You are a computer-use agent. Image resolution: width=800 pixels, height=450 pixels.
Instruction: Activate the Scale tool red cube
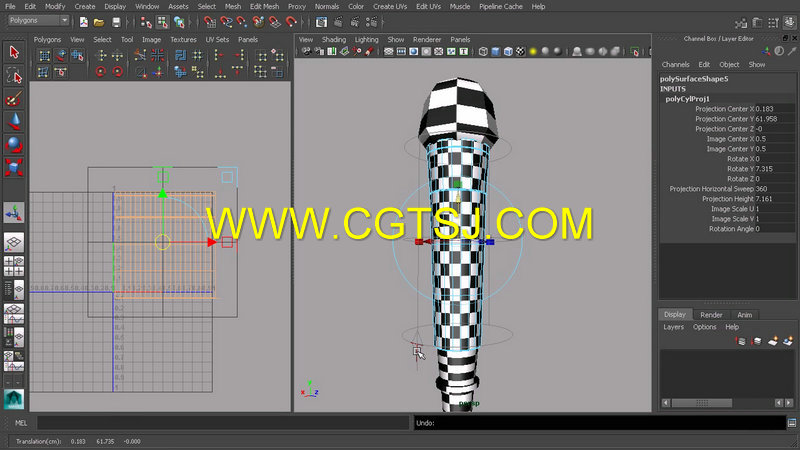14,167
